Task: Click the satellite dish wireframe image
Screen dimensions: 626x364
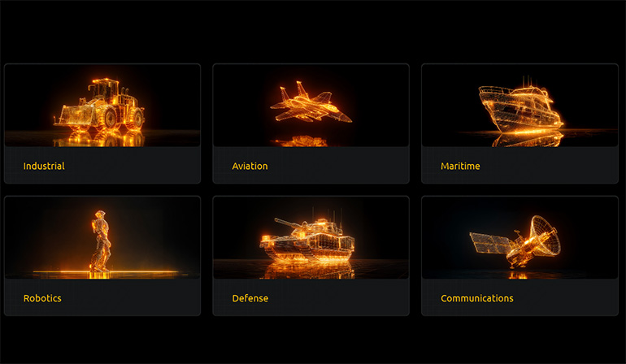Action: [519, 237]
